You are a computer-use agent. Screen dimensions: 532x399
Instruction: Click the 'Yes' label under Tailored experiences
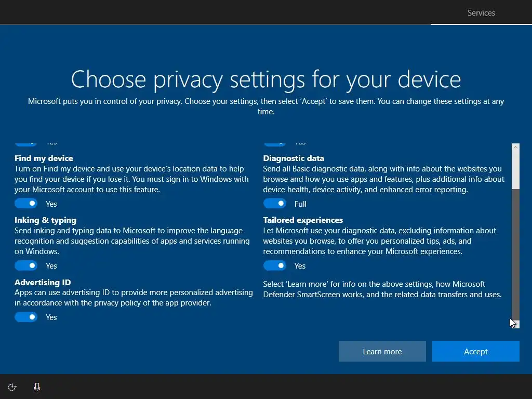[300, 266]
